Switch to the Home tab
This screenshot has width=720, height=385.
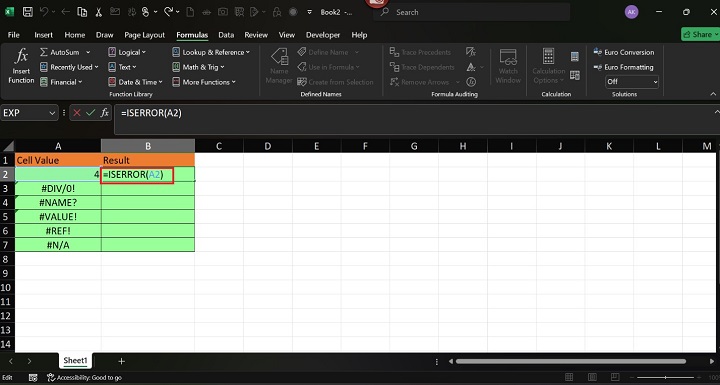[x=74, y=35]
